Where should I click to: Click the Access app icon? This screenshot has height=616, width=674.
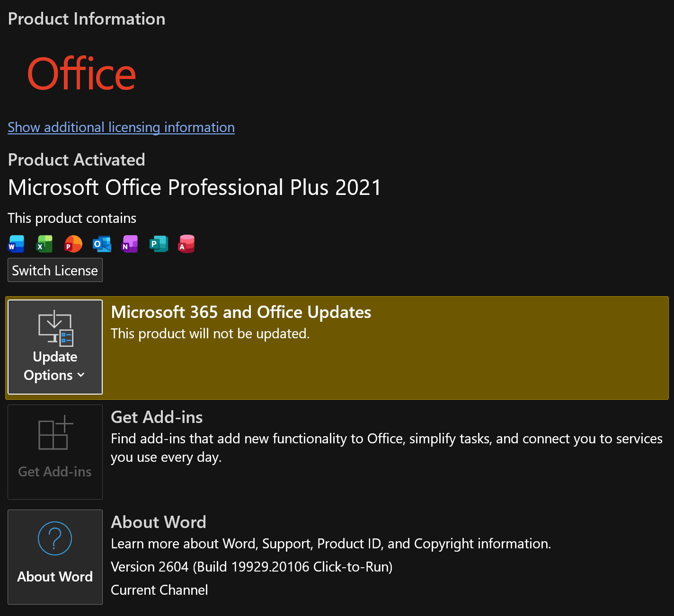[186, 244]
